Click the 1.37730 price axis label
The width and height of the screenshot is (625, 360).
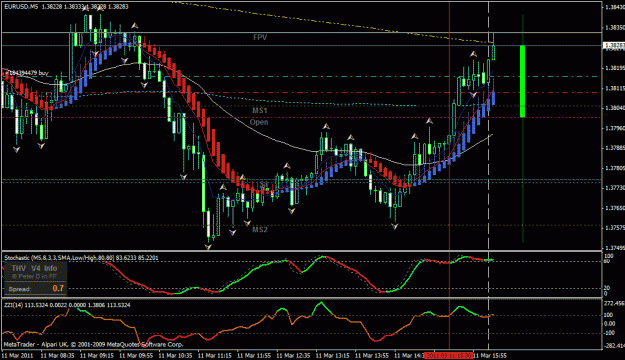pyautogui.click(x=614, y=187)
